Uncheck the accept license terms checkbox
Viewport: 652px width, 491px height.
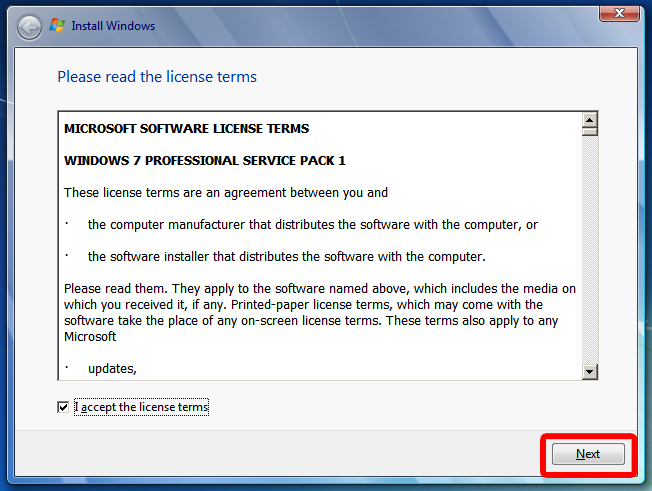63,407
